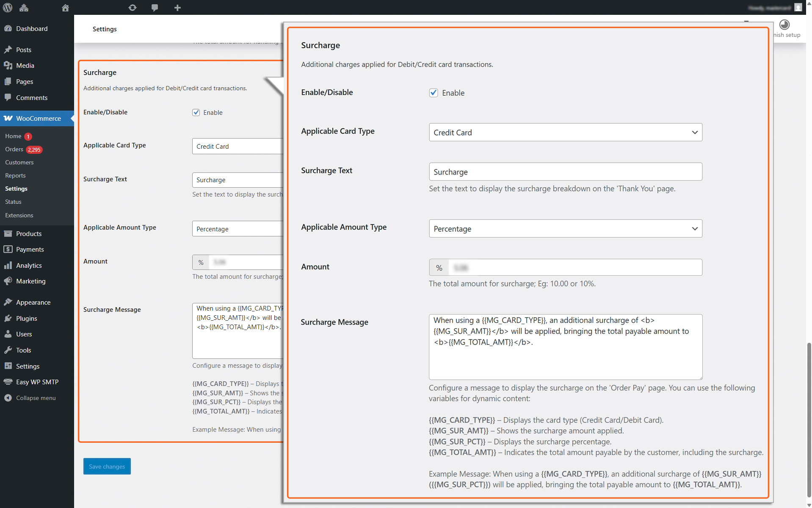Open the left Applicable Card Type dropdown
Image resolution: width=812 pixels, height=508 pixels.
(238, 146)
